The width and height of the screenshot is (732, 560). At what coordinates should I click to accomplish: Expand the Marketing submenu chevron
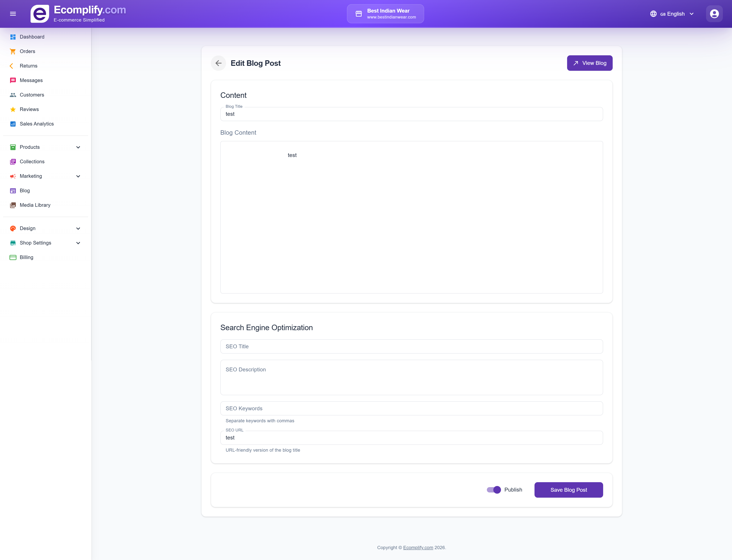click(x=78, y=176)
